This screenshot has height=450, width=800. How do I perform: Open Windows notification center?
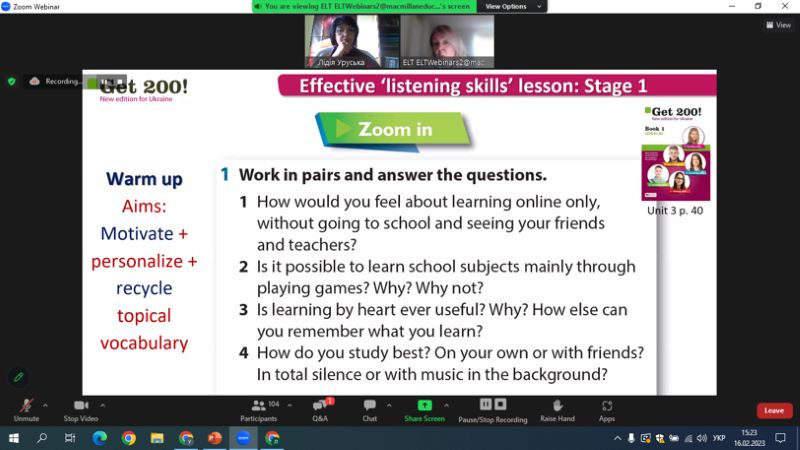click(x=780, y=438)
